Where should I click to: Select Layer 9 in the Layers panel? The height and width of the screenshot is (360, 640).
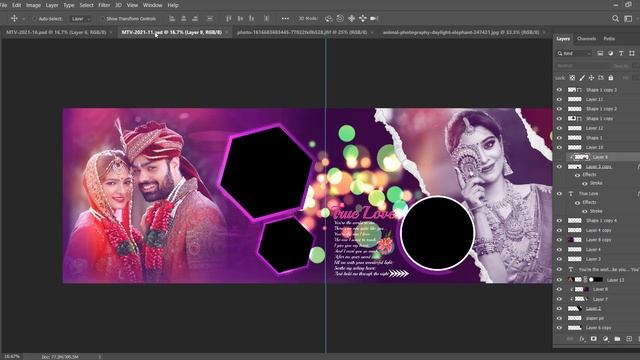[x=600, y=157]
